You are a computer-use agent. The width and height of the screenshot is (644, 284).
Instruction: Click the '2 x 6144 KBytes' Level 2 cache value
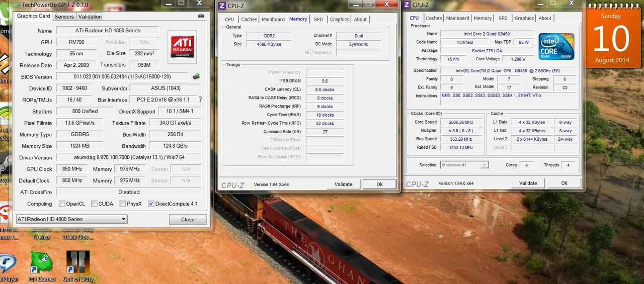point(531,139)
